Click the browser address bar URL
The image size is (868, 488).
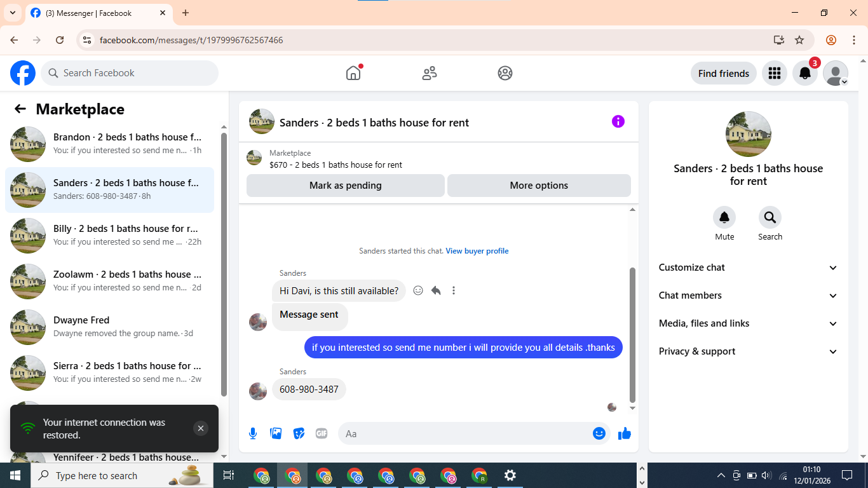pyautogui.click(x=191, y=40)
